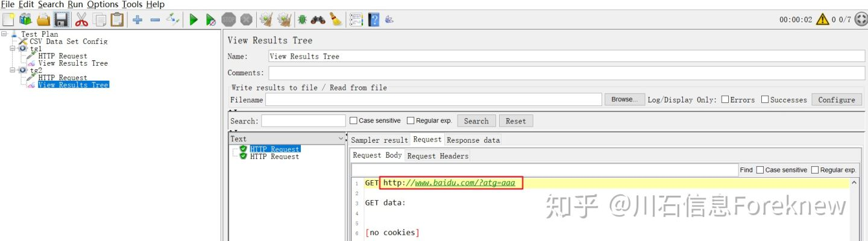Image resolution: width=868 pixels, height=241 pixels.
Task: Click the Paste clipboard icon
Action: (117, 19)
